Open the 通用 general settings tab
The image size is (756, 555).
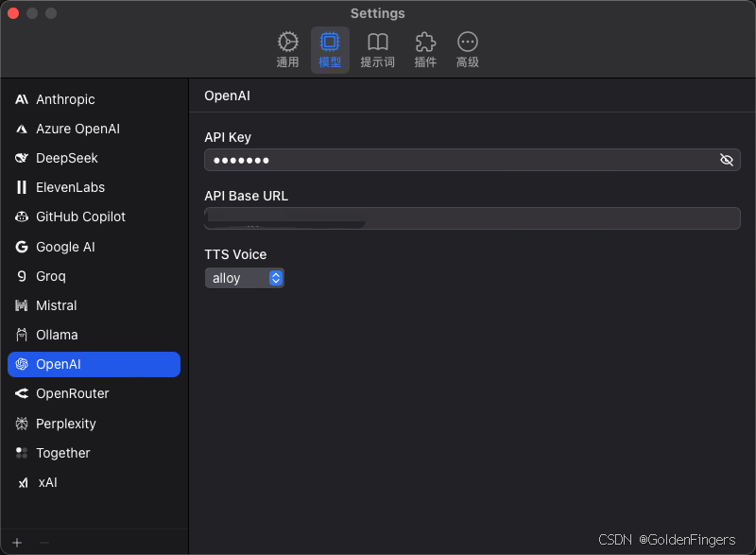[288, 50]
